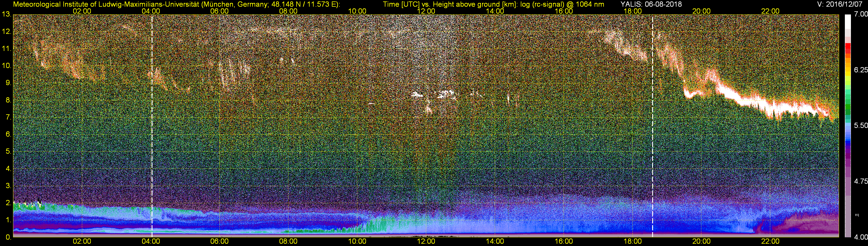The height and width of the screenshot is (246, 868).
Task: Click the small 'eq' label beside colorbar
Action: tap(857, 214)
